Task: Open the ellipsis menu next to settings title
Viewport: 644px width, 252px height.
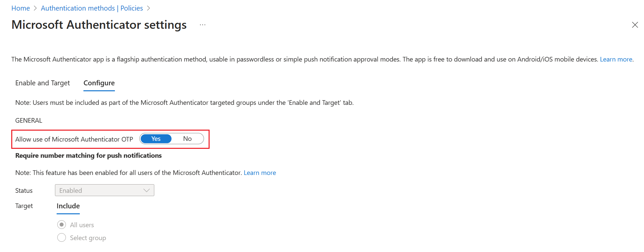Action: click(x=202, y=25)
